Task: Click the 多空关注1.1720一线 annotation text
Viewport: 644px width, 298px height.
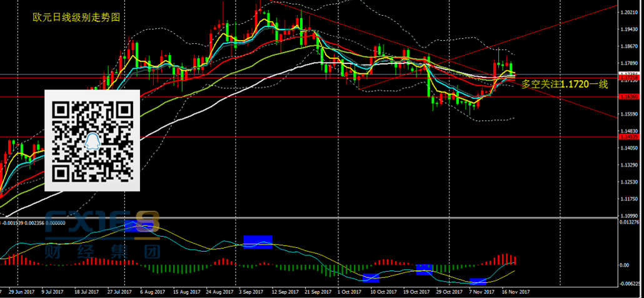Action: coord(564,84)
